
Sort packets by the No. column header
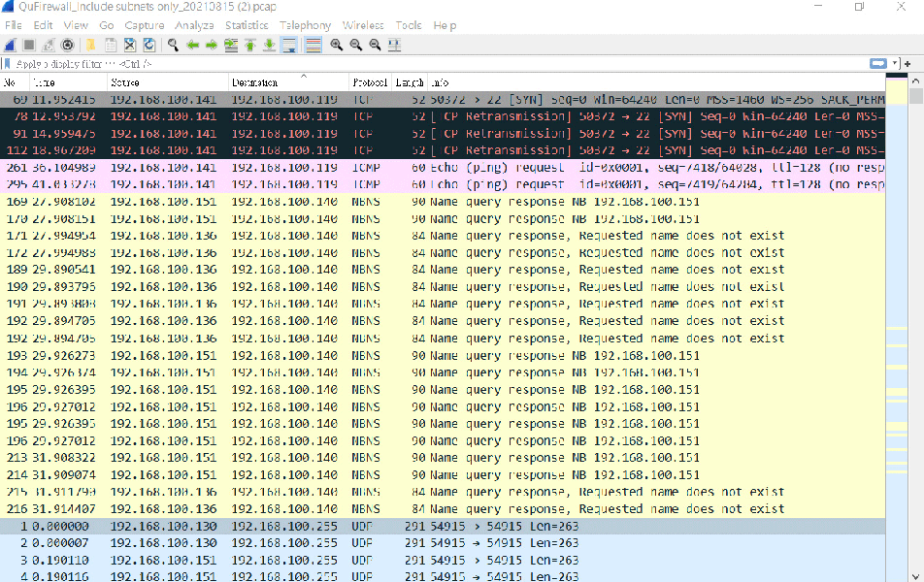point(15,82)
